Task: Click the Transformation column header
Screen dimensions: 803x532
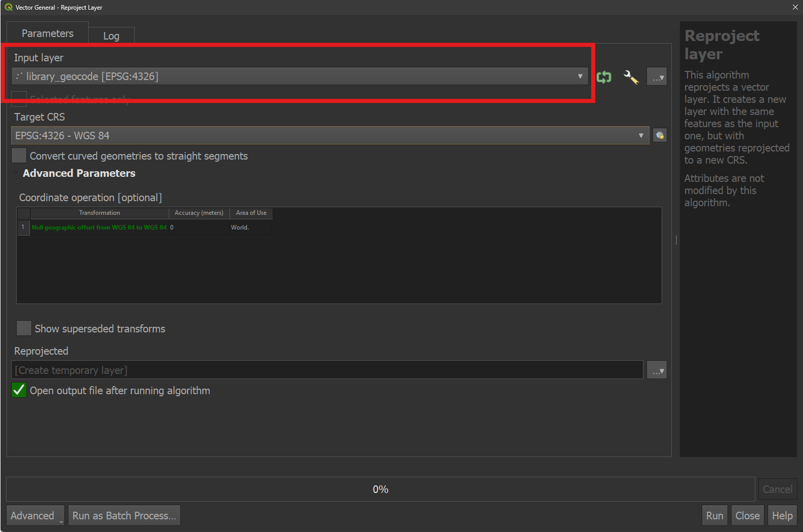Action: pyautogui.click(x=99, y=213)
